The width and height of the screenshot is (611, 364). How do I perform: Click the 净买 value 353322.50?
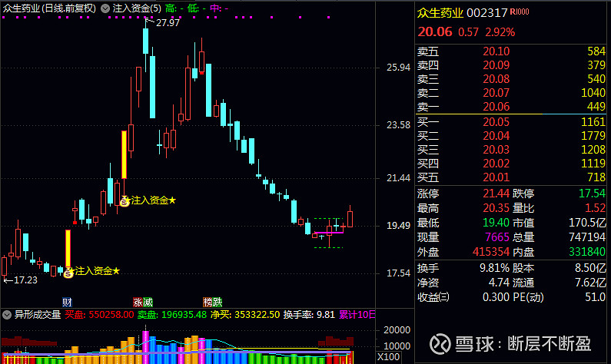coord(257,315)
